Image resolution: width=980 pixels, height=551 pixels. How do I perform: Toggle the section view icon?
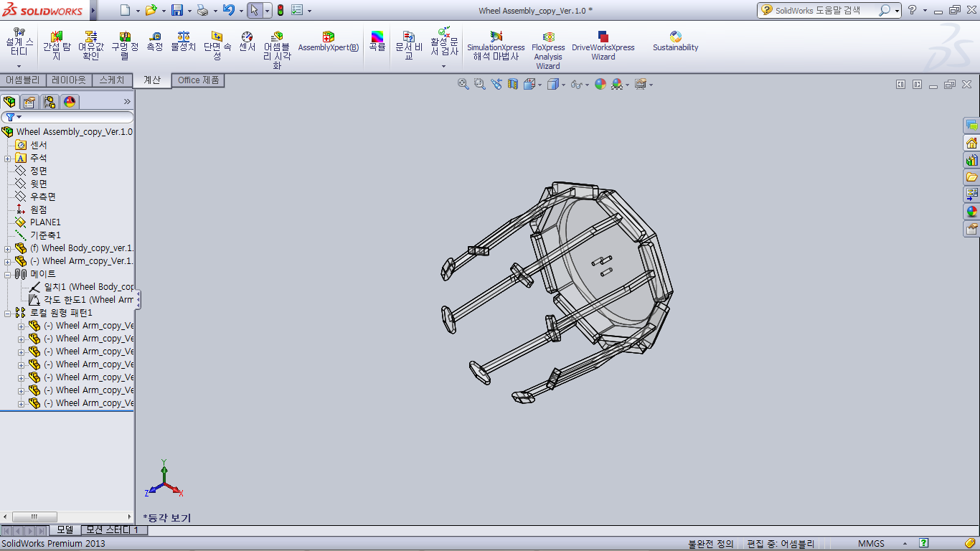click(x=513, y=84)
